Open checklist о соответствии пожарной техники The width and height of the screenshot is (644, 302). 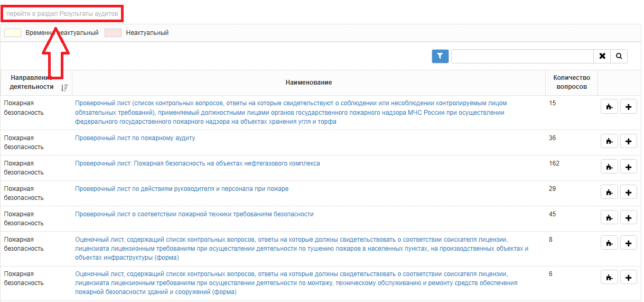click(194, 214)
